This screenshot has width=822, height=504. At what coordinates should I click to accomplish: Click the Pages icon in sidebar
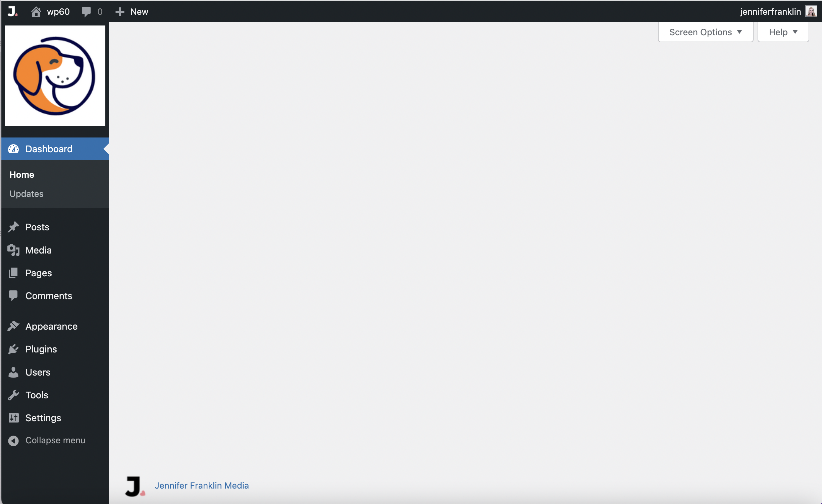(x=13, y=272)
